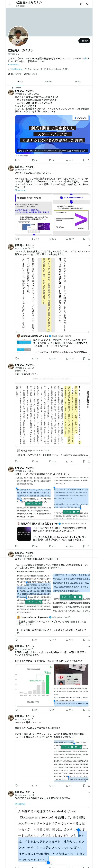Image resolution: width=98 pixels, height=868 pixels.
Task: Repost the post with 436 reposts
Action: pos(35,239)
